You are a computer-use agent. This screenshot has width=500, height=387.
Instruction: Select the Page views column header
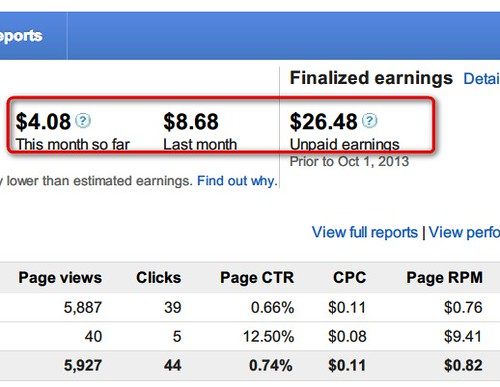pos(60,278)
